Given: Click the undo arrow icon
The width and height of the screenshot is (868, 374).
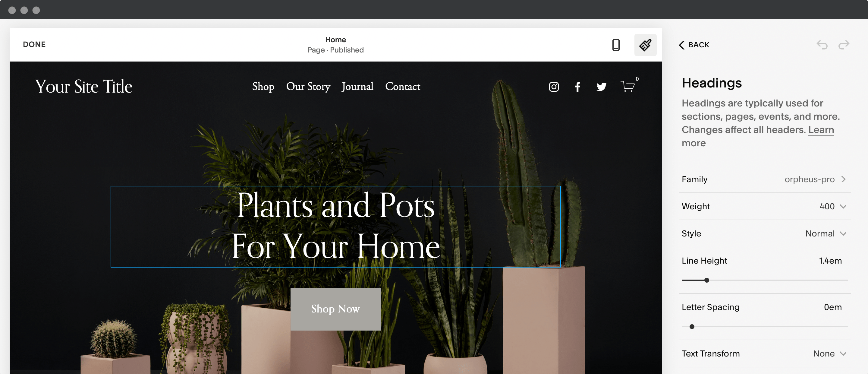Looking at the screenshot, I should click(x=822, y=44).
